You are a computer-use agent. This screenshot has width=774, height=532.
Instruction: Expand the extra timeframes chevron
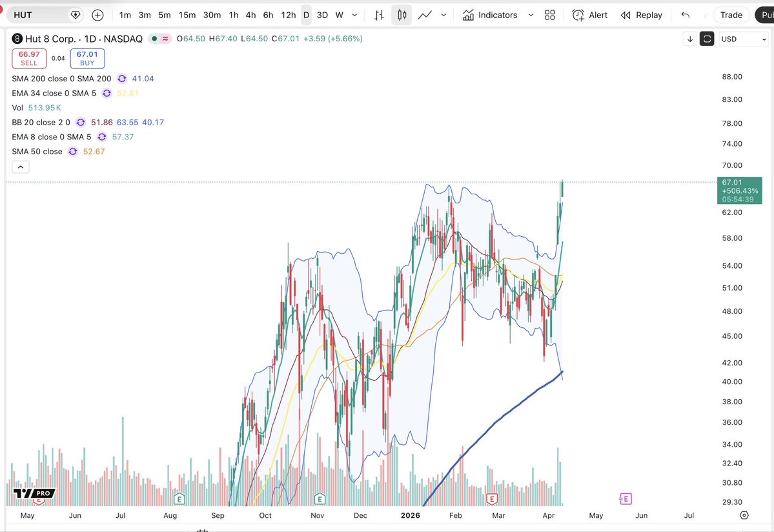(x=352, y=14)
